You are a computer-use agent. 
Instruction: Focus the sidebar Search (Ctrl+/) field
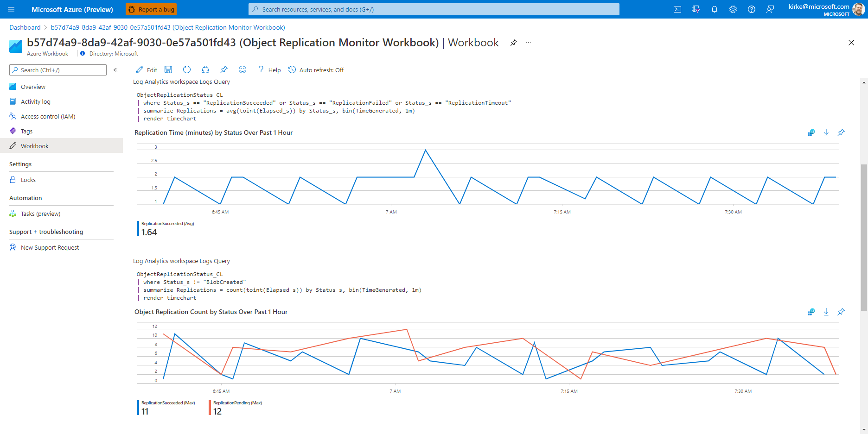tap(58, 70)
